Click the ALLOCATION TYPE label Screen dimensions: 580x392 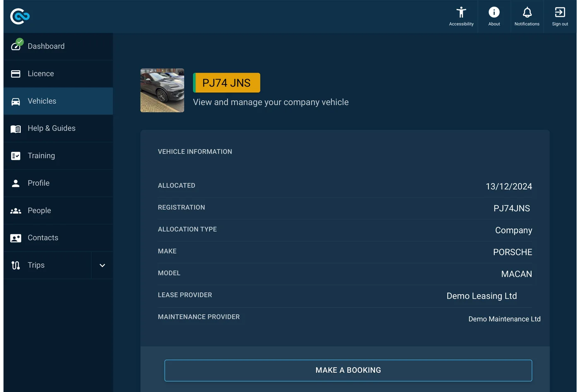pyautogui.click(x=187, y=229)
